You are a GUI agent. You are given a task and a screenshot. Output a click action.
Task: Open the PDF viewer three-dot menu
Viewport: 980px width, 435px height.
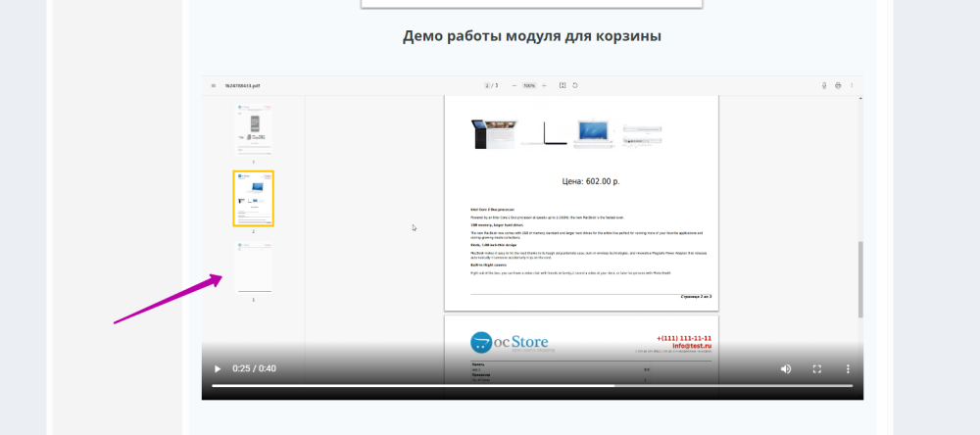pos(852,85)
